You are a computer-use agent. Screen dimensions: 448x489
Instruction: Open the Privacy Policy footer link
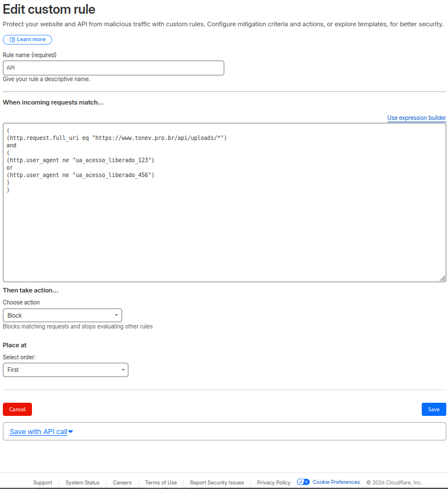coord(273,483)
